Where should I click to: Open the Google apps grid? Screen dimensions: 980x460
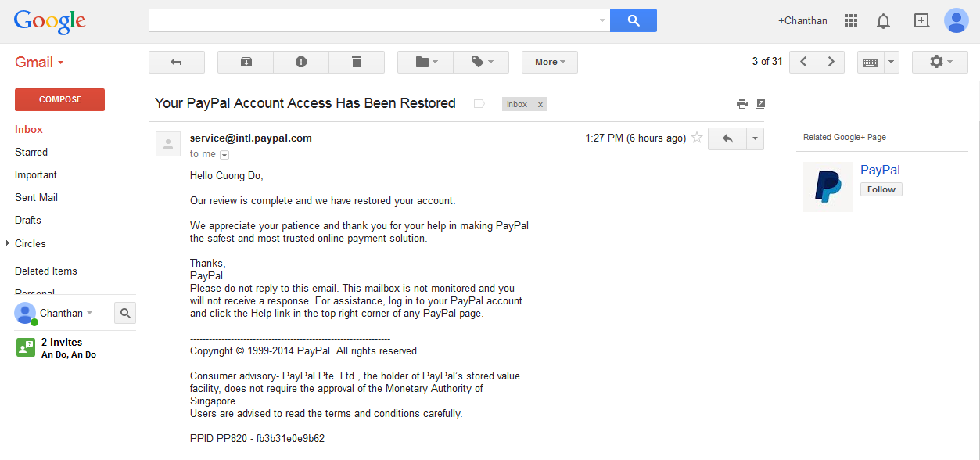point(851,21)
